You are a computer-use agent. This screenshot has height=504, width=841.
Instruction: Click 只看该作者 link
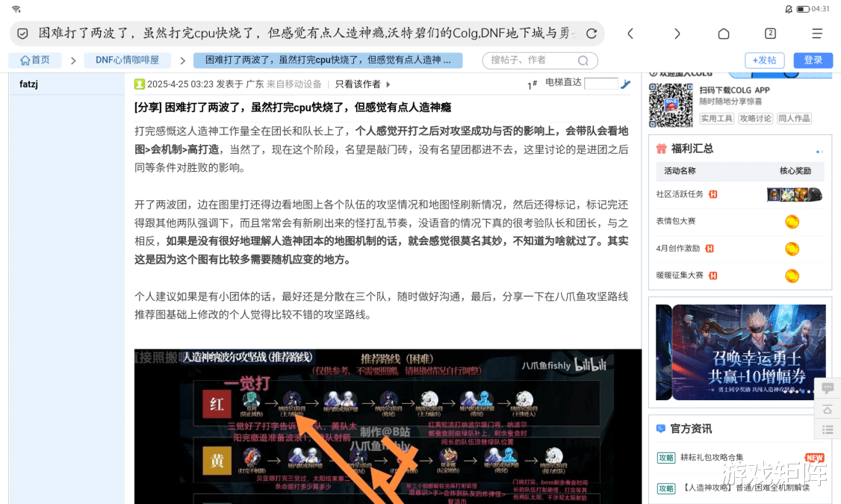click(x=358, y=84)
